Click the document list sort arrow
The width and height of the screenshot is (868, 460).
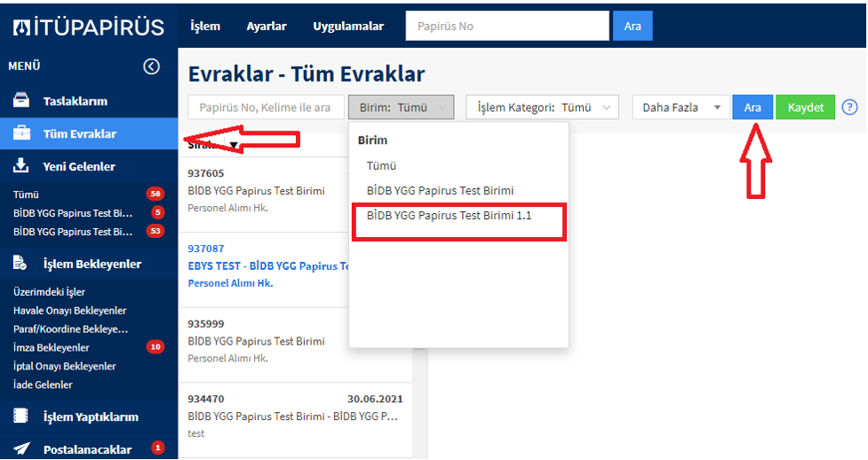tap(234, 147)
